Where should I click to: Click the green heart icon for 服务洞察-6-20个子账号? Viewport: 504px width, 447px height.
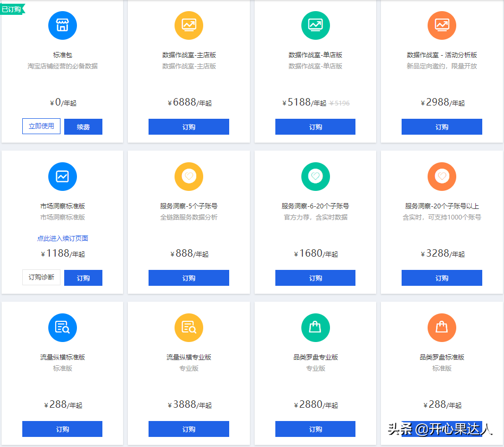(x=315, y=177)
